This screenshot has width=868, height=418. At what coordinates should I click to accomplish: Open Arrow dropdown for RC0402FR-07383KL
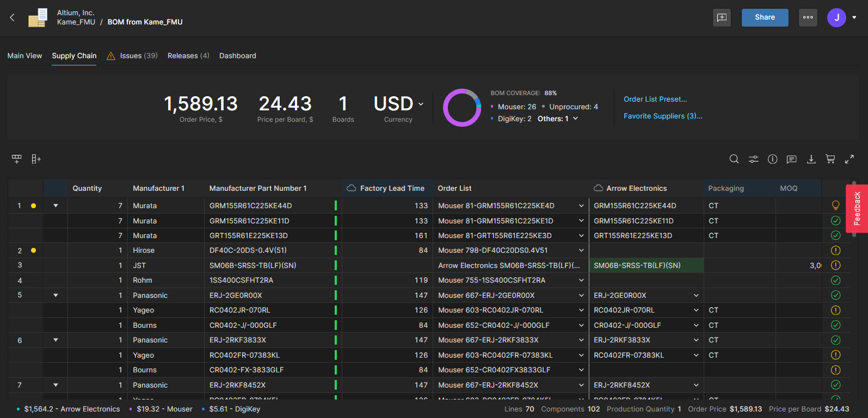point(696,355)
